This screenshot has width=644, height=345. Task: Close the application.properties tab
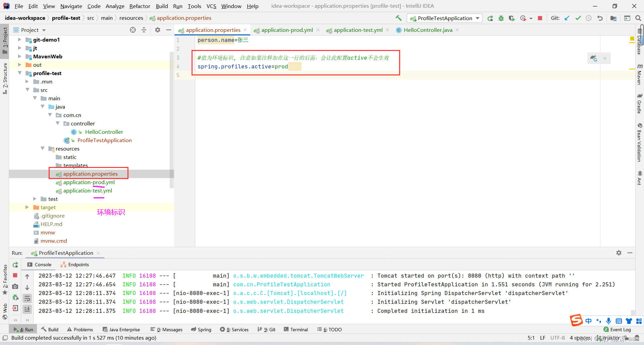[245, 30]
